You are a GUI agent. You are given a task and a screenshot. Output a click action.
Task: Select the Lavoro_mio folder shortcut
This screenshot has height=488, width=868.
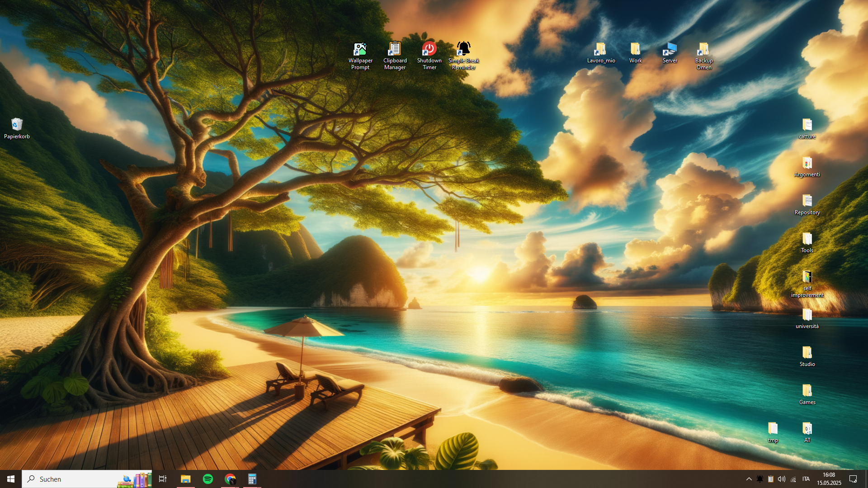[x=601, y=50]
